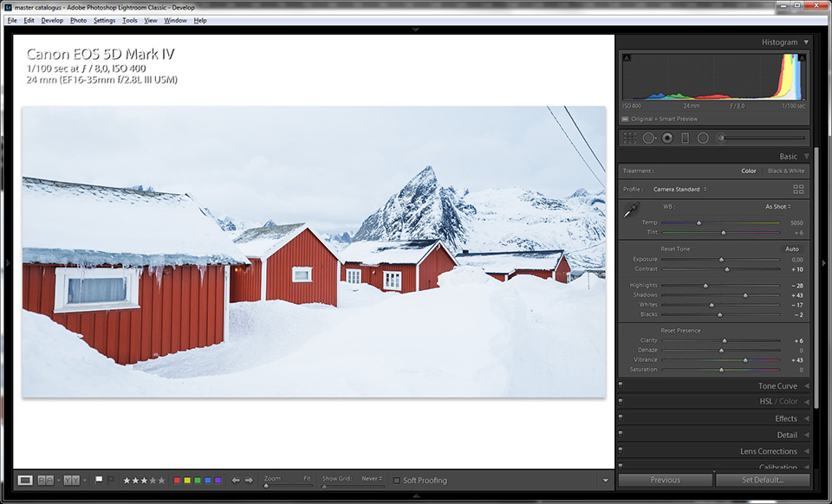Go to previous photo arrow
Image resolution: width=832 pixels, height=504 pixels.
tap(236, 480)
